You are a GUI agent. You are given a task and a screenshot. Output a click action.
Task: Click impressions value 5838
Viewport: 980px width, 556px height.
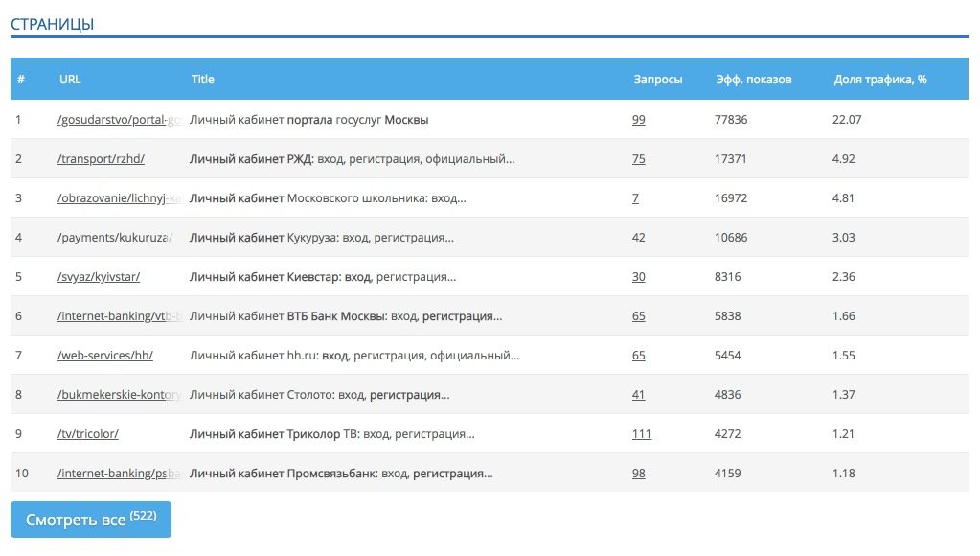point(727,316)
